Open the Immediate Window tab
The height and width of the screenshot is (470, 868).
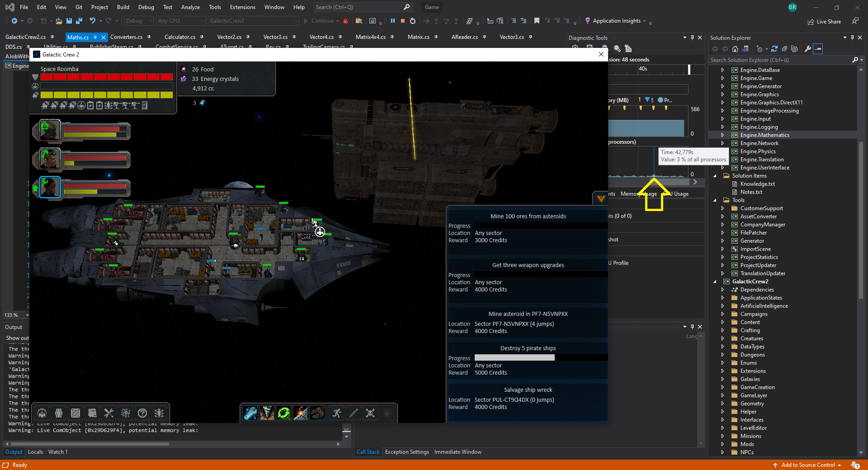458,452
